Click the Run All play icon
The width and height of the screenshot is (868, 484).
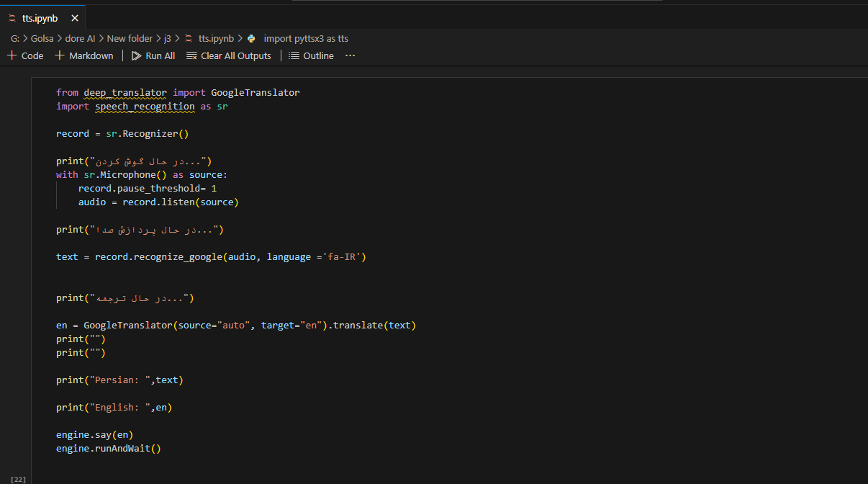[136, 55]
